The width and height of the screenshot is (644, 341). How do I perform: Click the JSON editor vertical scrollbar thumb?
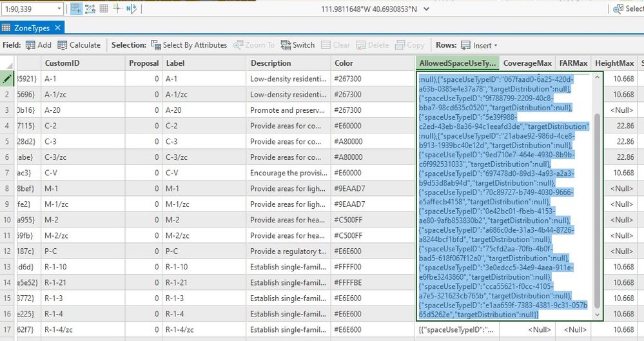coord(597,210)
